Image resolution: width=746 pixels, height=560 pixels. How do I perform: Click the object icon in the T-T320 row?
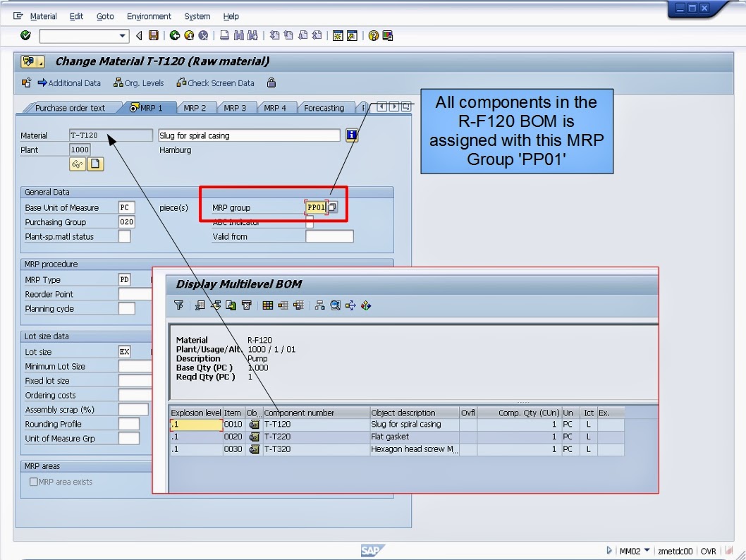tap(254, 449)
